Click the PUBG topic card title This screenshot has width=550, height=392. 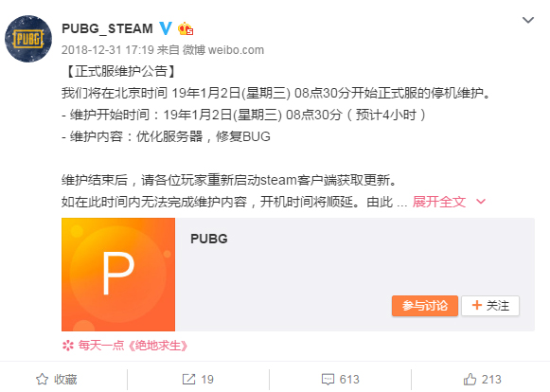209,239
